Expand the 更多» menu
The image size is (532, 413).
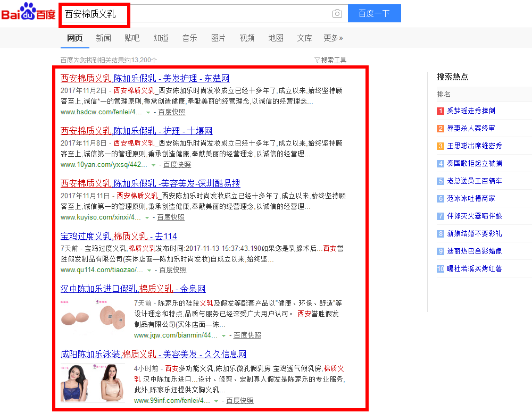(x=333, y=38)
